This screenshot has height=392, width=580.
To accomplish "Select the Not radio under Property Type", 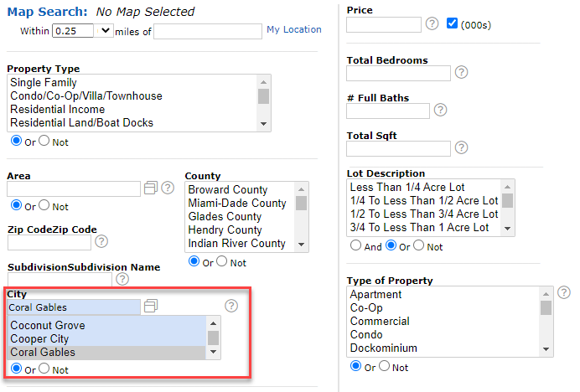I will point(44,142).
